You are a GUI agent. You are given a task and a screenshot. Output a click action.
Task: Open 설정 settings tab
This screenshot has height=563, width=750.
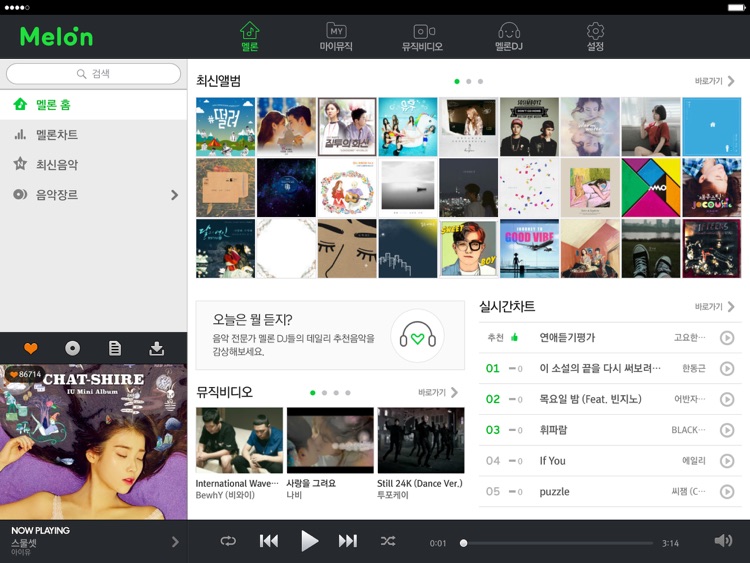coord(595,37)
